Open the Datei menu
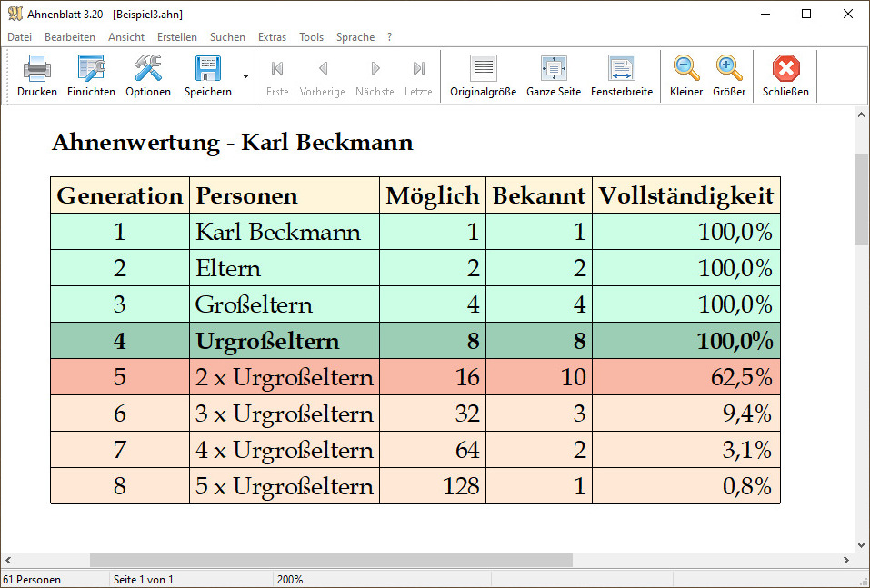870x588 pixels. click(19, 37)
